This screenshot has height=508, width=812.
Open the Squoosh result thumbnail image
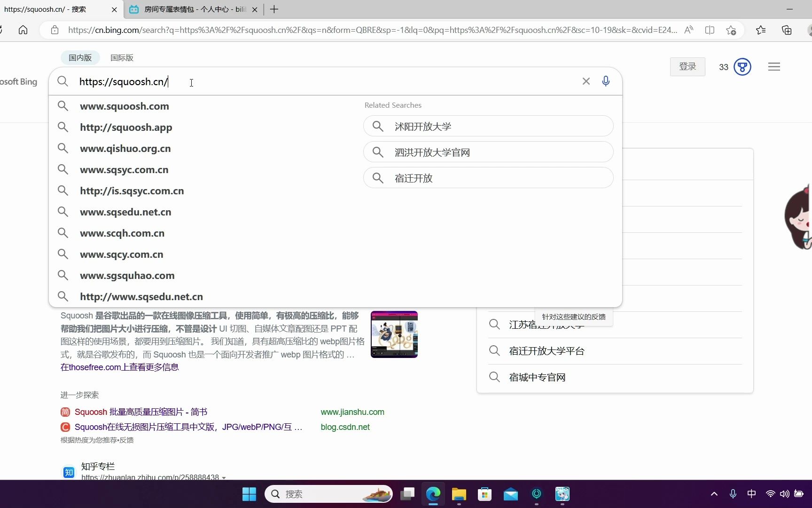394,334
